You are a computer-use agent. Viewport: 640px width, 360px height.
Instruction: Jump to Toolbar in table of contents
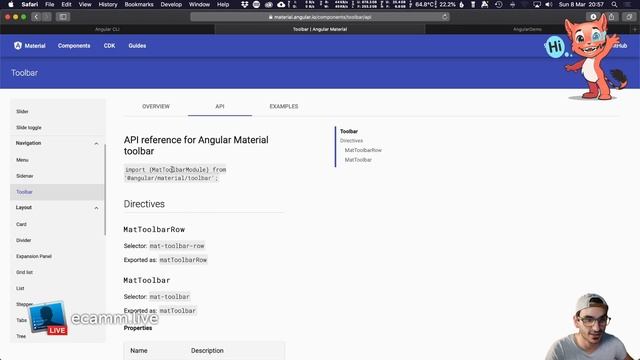pos(349,131)
